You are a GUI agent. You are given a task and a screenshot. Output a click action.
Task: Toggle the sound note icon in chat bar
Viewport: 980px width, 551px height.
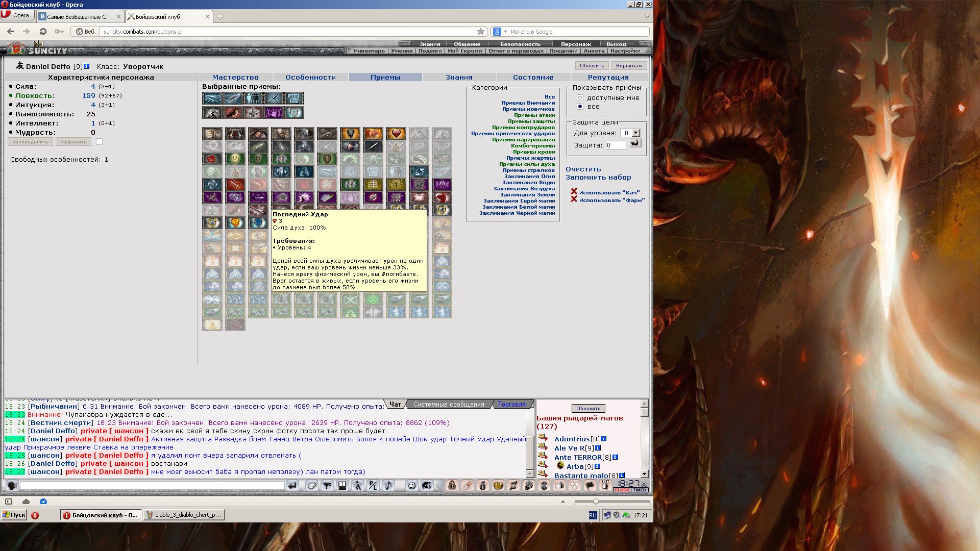(388, 486)
